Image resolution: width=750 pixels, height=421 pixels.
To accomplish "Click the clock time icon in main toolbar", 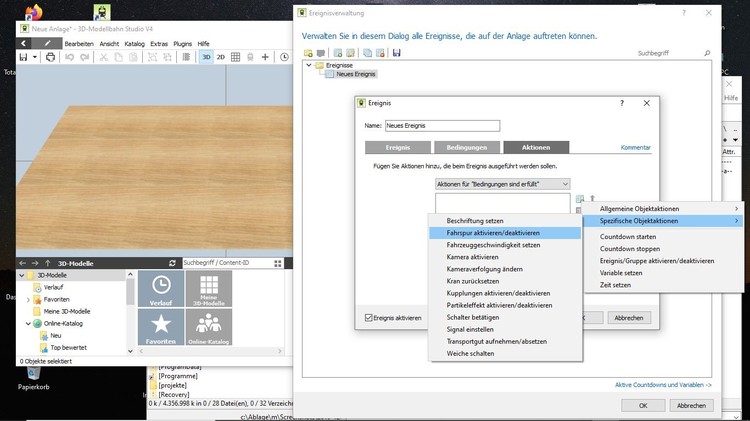I will tap(284, 57).
